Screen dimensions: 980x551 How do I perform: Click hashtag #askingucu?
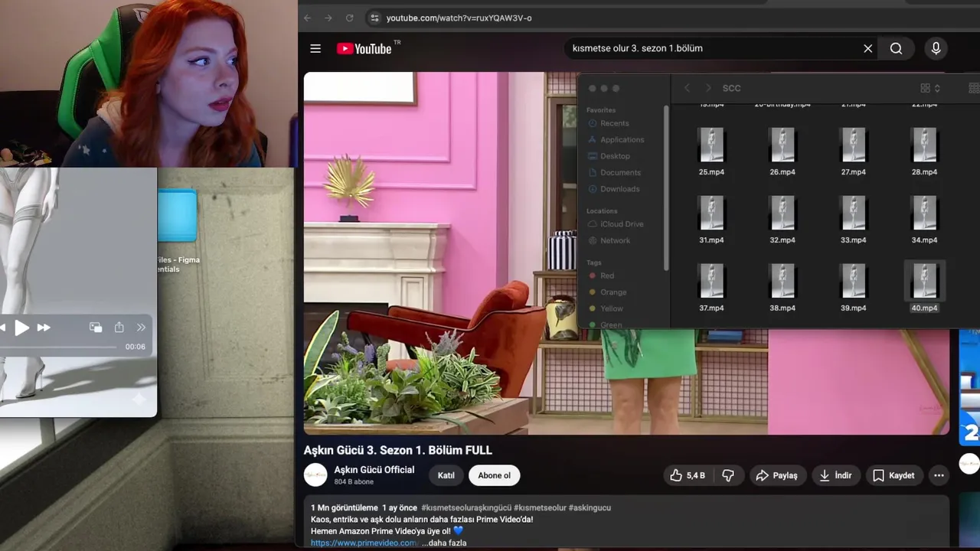pos(590,507)
